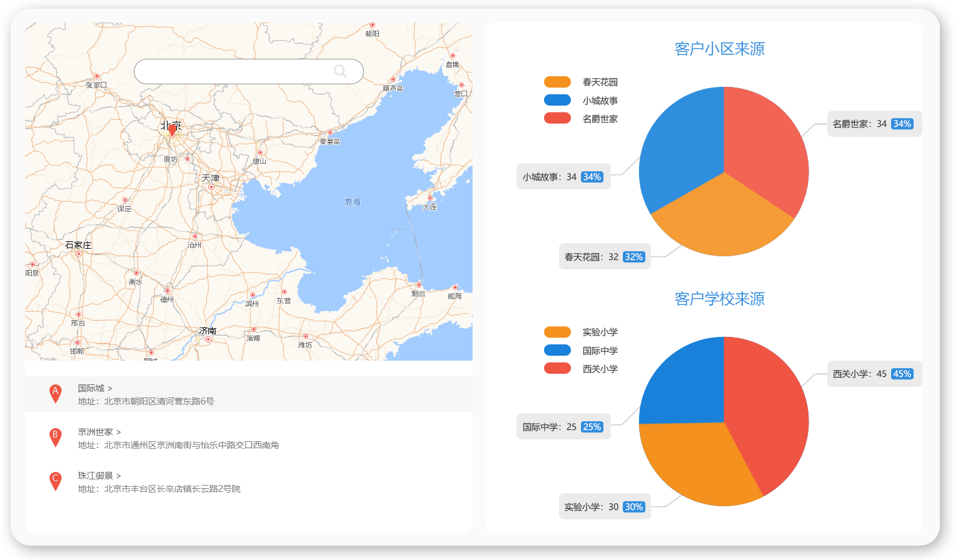The height and width of the screenshot is (560, 958).
Task: Open the 客户学校来源 chart title
Action: coord(719,299)
